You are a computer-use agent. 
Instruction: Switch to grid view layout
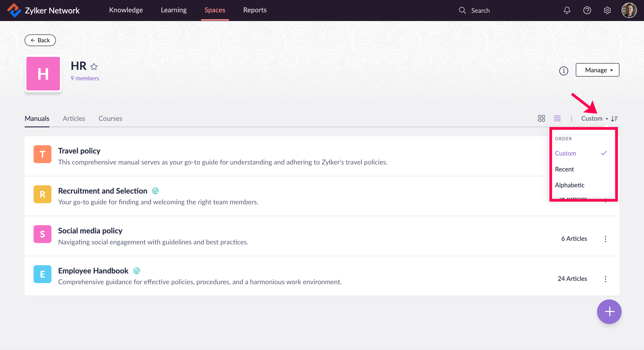[x=541, y=118]
